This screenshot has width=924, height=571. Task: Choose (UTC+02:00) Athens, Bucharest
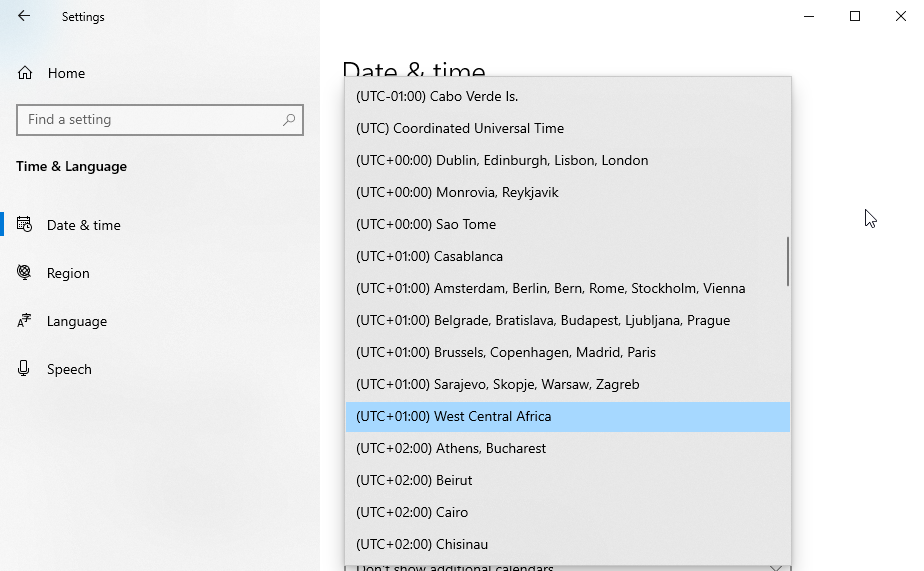(451, 448)
